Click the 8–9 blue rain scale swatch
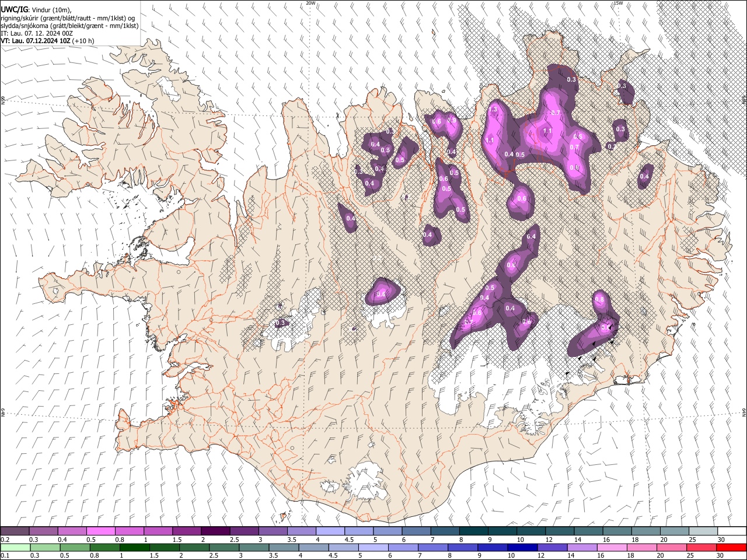This screenshot has height=560, width=747. coord(463,548)
